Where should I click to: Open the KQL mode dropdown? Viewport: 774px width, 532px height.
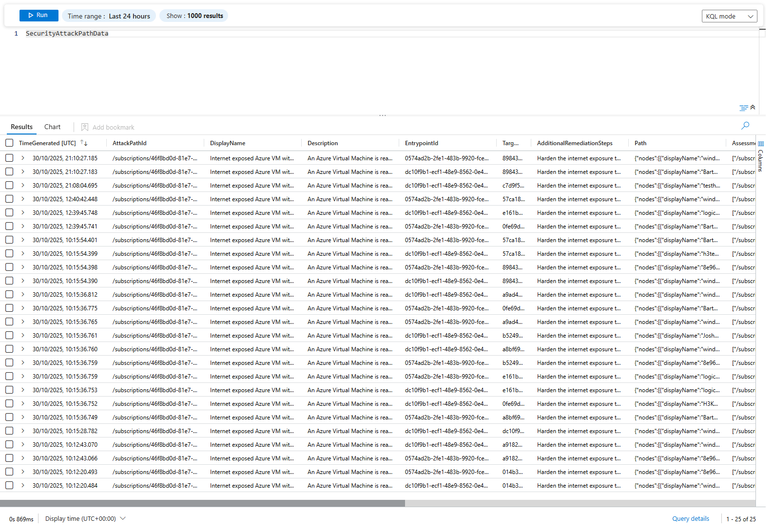[x=729, y=16]
